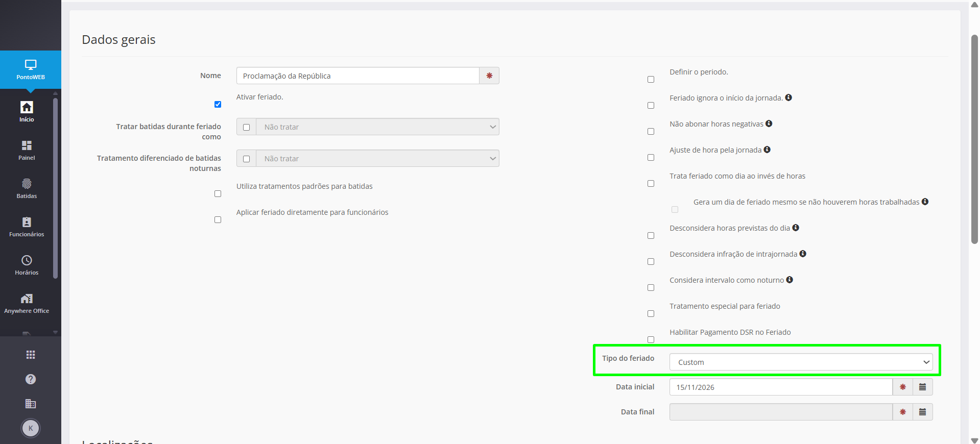This screenshot has height=444, width=980.
Task: Open calendar picker for Data final
Action: tap(922, 412)
